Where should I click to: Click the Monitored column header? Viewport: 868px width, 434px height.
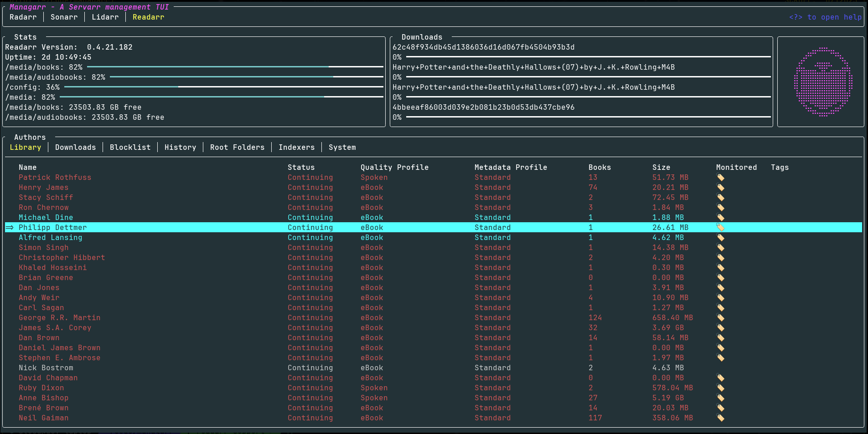[736, 168]
